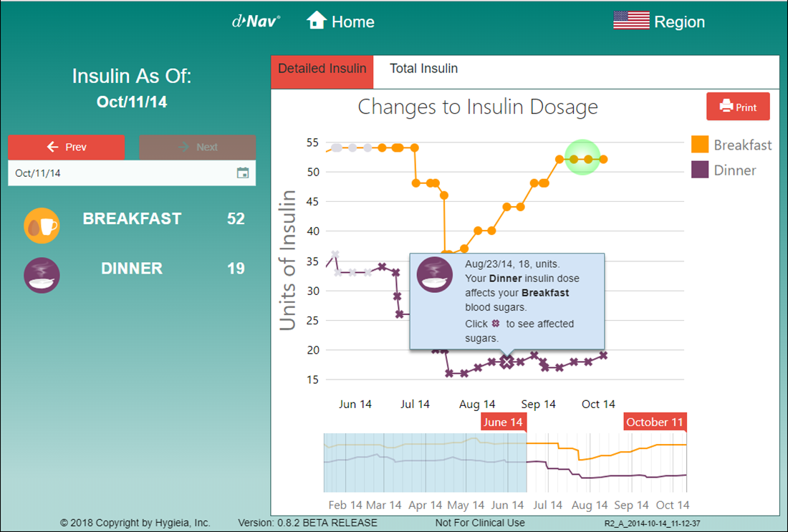Click the Dinner dose value 19
The image size is (788, 532).
[236, 269]
